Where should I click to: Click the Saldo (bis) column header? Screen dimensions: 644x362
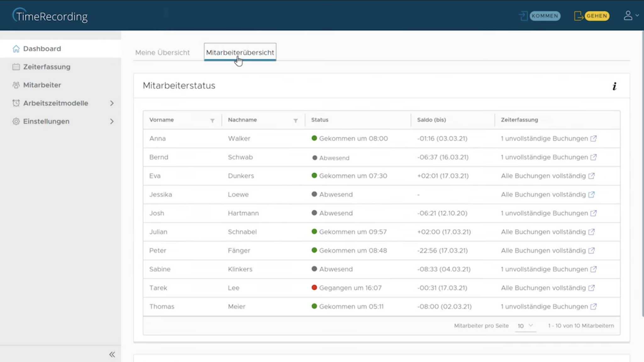pyautogui.click(x=431, y=120)
